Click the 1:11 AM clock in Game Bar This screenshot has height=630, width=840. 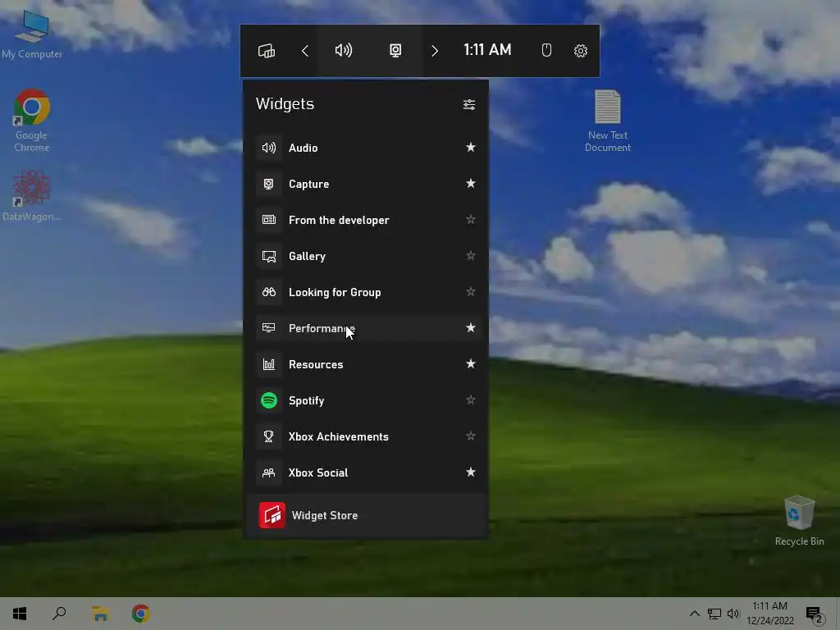click(487, 50)
